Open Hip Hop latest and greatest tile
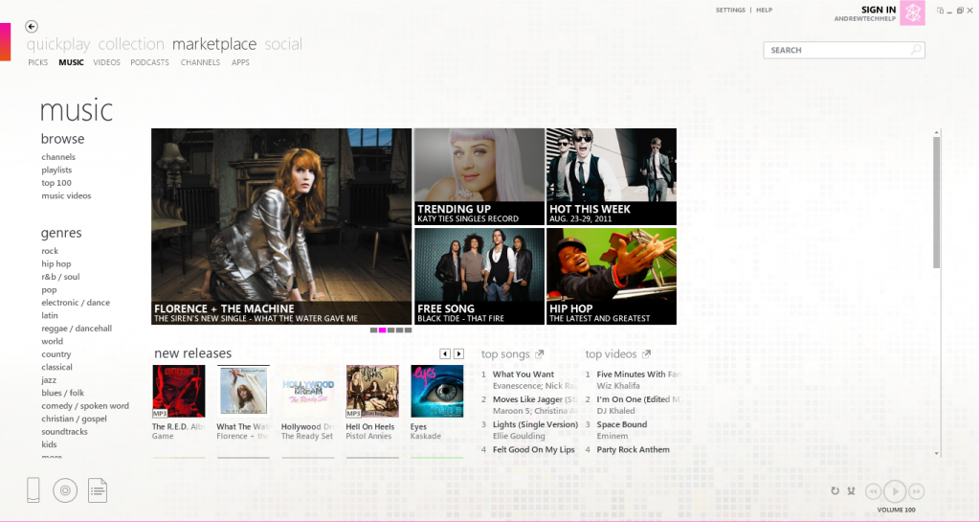The width and height of the screenshot is (980, 522). point(612,276)
